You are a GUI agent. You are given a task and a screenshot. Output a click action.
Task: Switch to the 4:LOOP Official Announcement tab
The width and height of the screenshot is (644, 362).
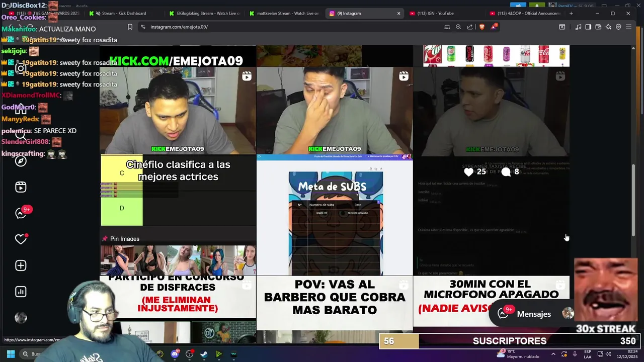point(524,13)
